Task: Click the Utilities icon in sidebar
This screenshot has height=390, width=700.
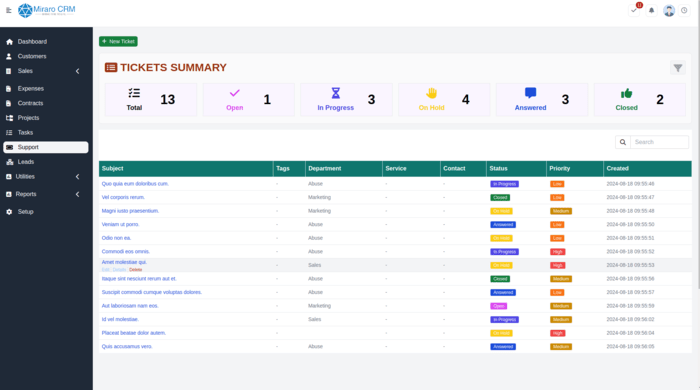Action: pos(8,177)
